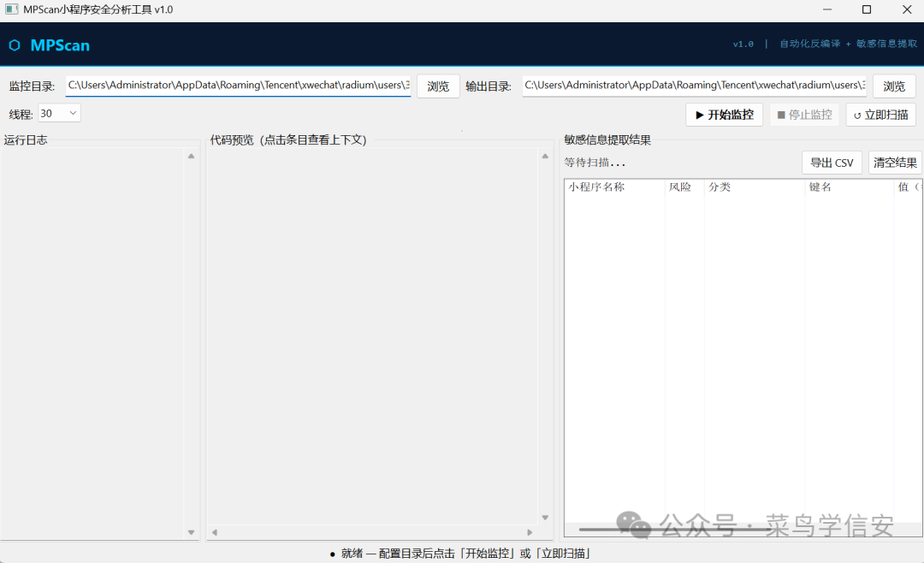This screenshot has height=563, width=924.
Task: Click the 值 column header
Action: coord(907,187)
